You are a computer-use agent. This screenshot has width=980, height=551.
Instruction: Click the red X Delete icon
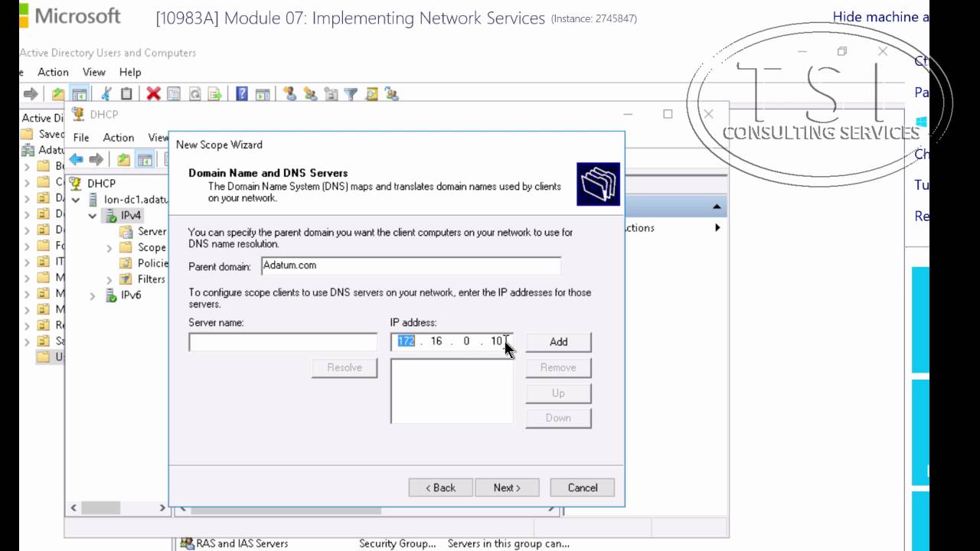click(153, 94)
